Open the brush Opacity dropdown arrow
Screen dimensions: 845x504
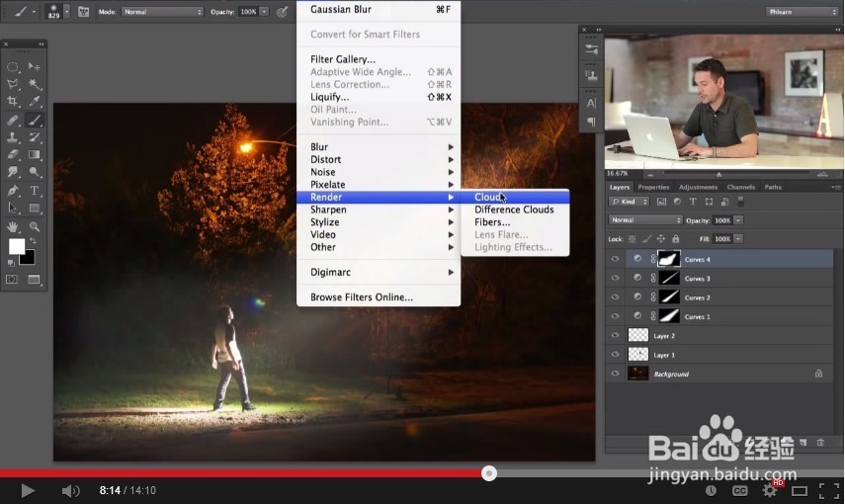pos(264,12)
